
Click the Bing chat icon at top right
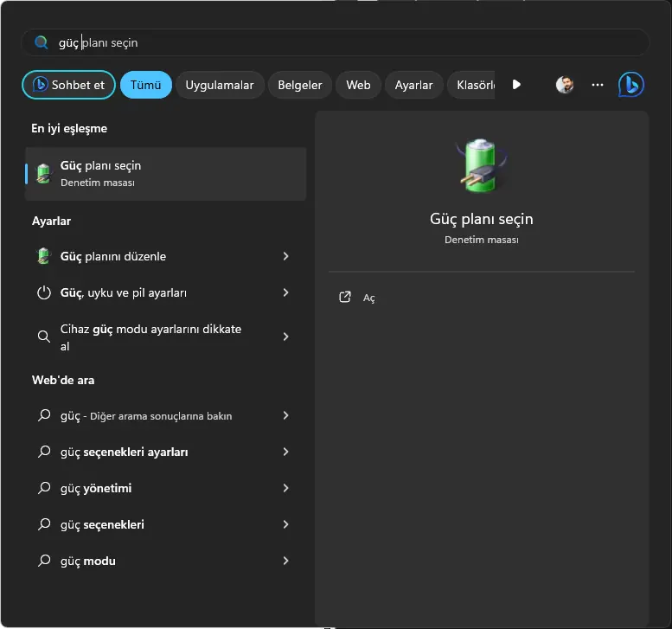[x=630, y=85]
